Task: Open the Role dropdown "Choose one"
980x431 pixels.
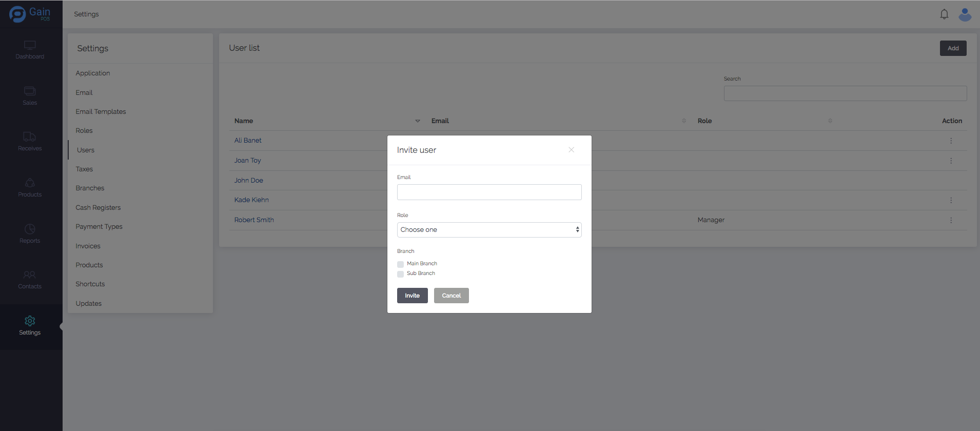Action: [x=489, y=230]
